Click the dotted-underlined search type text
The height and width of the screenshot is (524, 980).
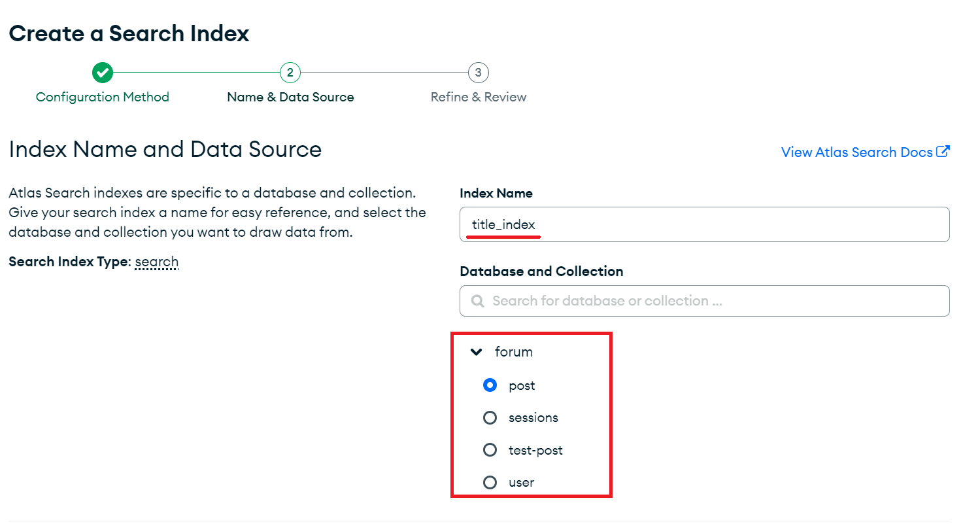(x=157, y=262)
